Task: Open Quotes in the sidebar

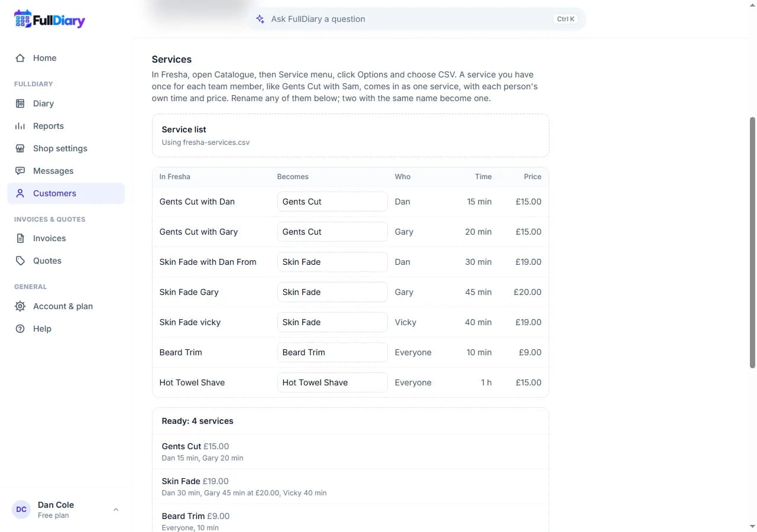Action: pyautogui.click(x=66, y=261)
